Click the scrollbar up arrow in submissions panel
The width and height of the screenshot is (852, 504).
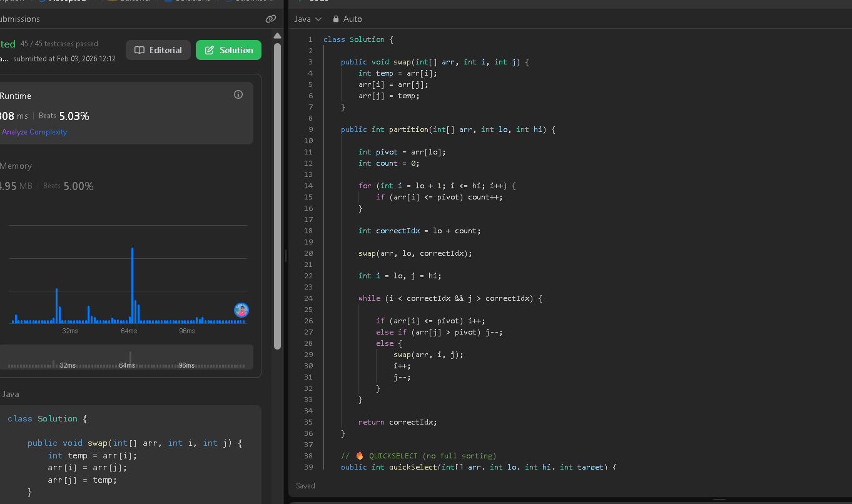point(277,36)
